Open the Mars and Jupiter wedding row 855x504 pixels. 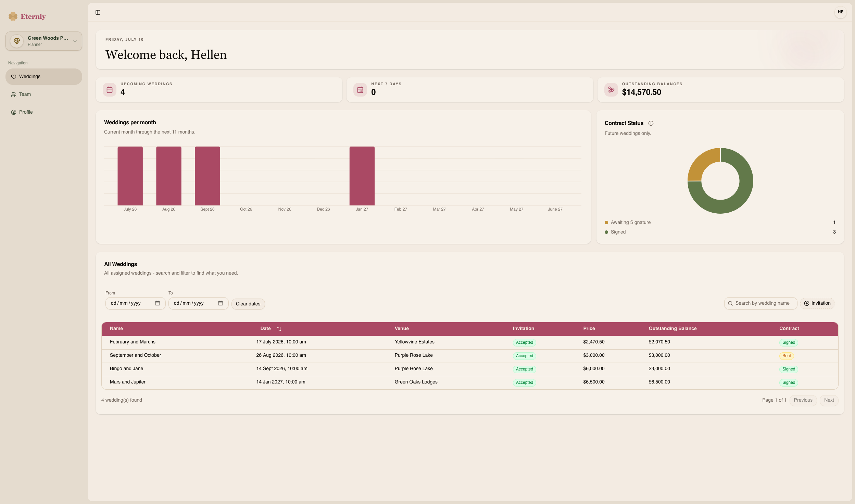coord(470,382)
